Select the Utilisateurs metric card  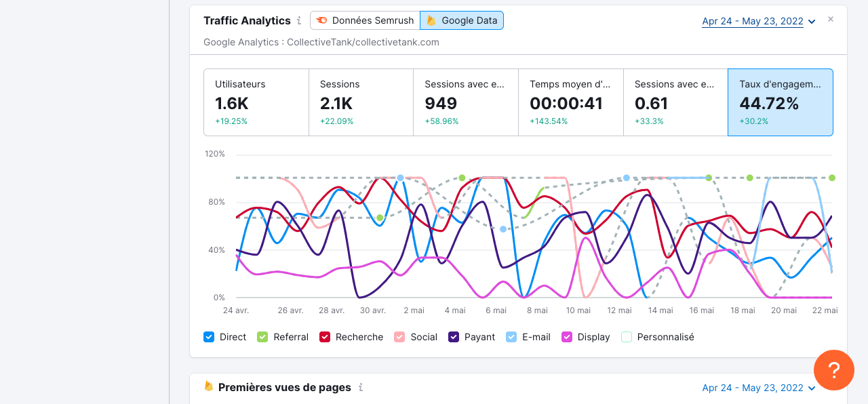click(x=256, y=102)
